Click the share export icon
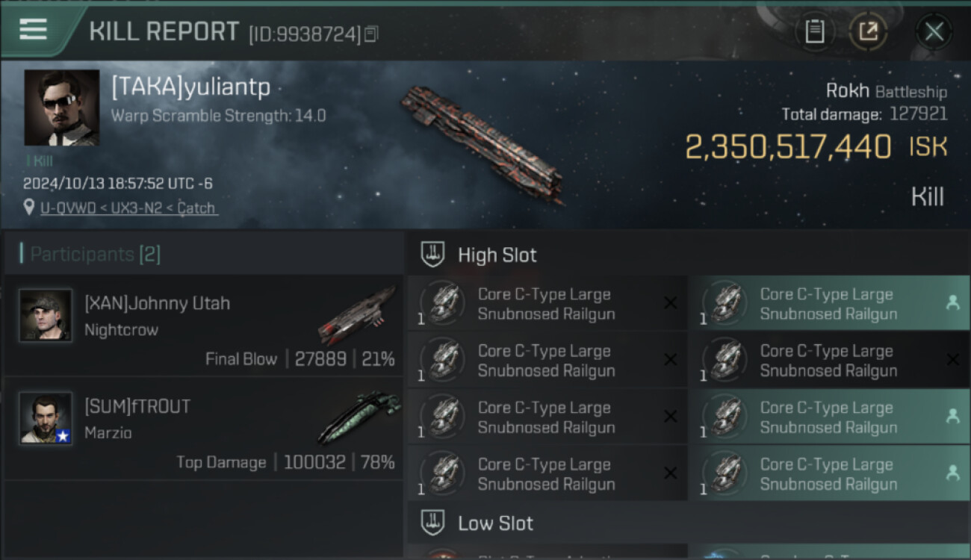 click(867, 31)
